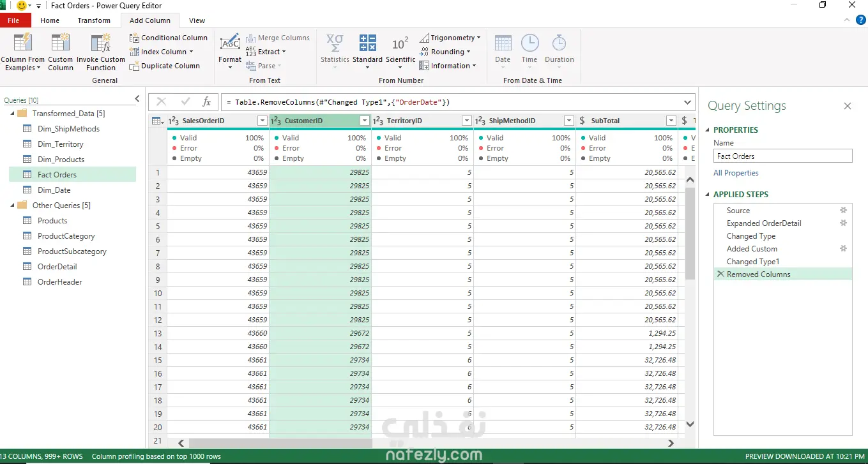This screenshot has width=868, height=464.
Task: Click the smiley feedback icon in title bar
Action: coord(22,6)
